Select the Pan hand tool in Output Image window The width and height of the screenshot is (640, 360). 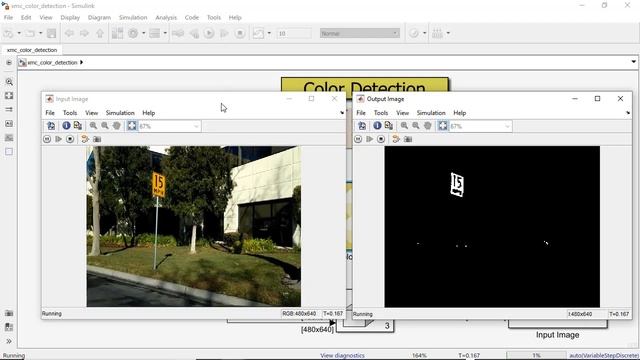(x=428, y=126)
